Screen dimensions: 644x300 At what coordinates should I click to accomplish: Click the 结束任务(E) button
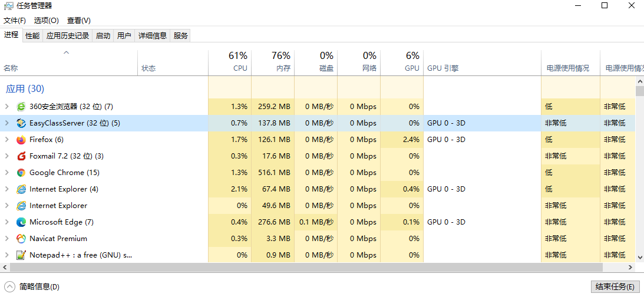(615, 286)
